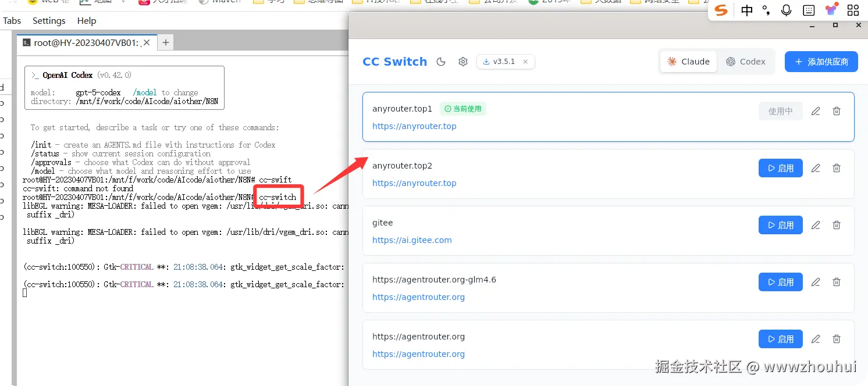Open link in the last provider card

(418, 354)
